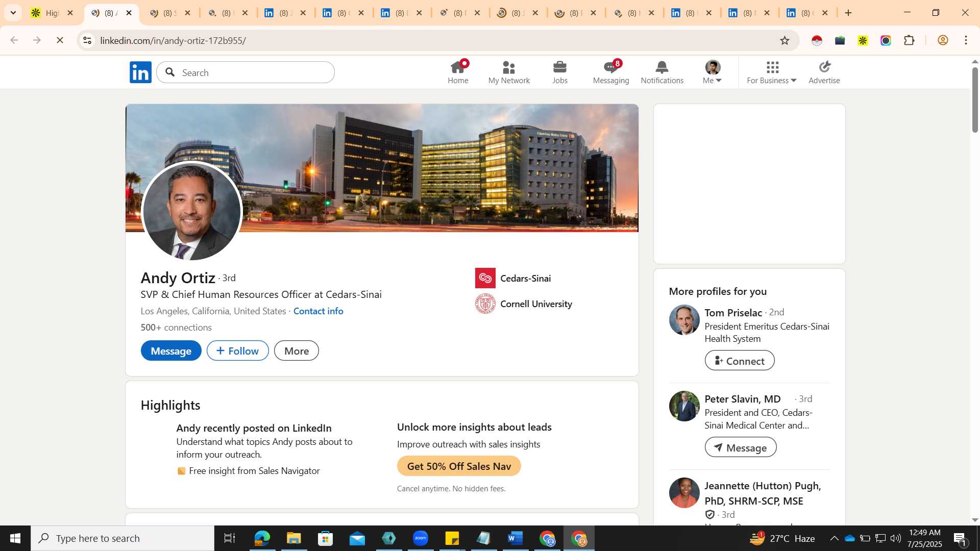View site information icon

(x=87, y=40)
